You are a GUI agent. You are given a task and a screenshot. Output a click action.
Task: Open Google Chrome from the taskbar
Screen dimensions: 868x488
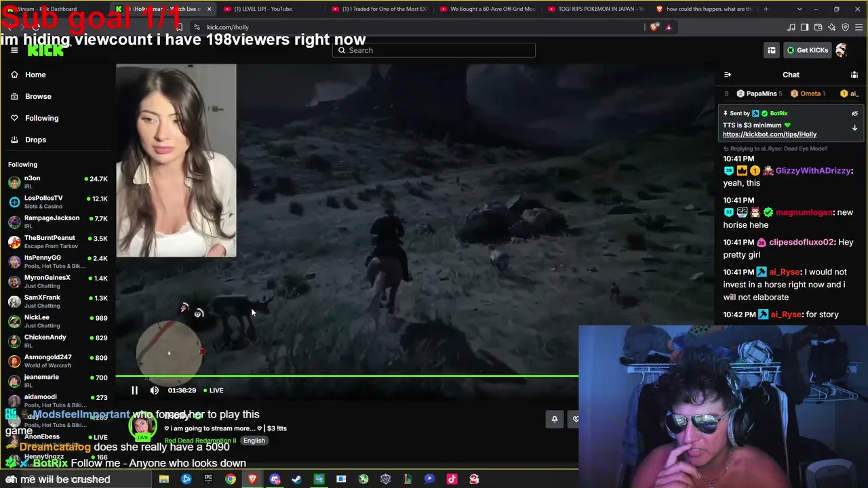tap(231, 479)
